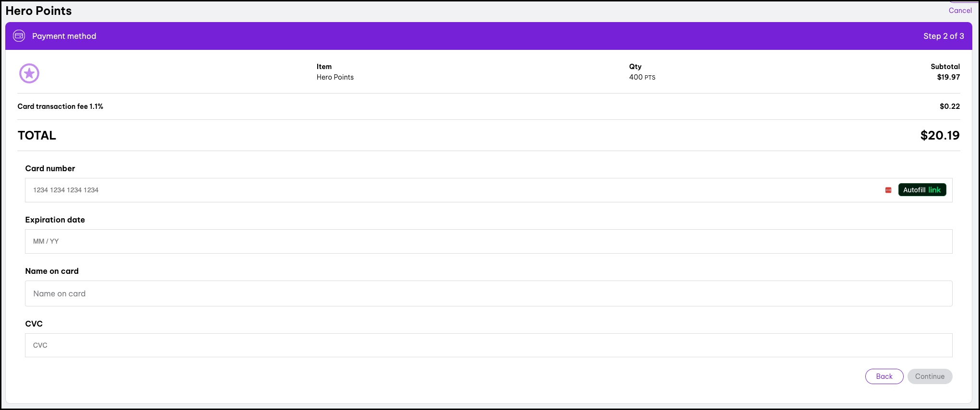The height and width of the screenshot is (410, 980).
Task: Click the purple star Hero Points icon
Action: point(29,73)
